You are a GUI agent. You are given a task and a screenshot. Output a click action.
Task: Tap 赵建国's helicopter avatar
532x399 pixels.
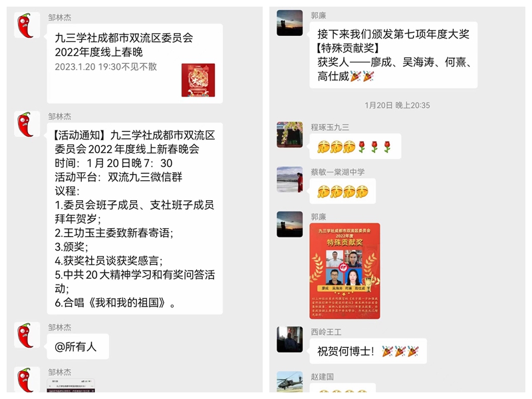tap(290, 382)
